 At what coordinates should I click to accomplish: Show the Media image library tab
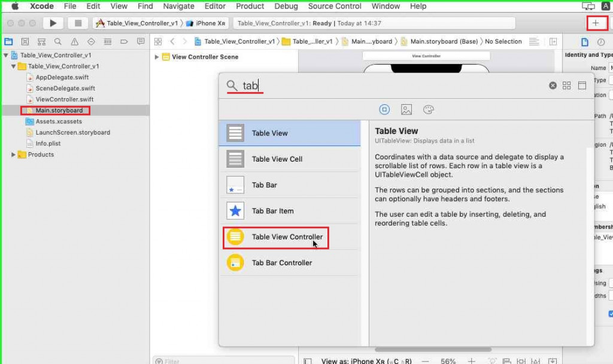406,110
